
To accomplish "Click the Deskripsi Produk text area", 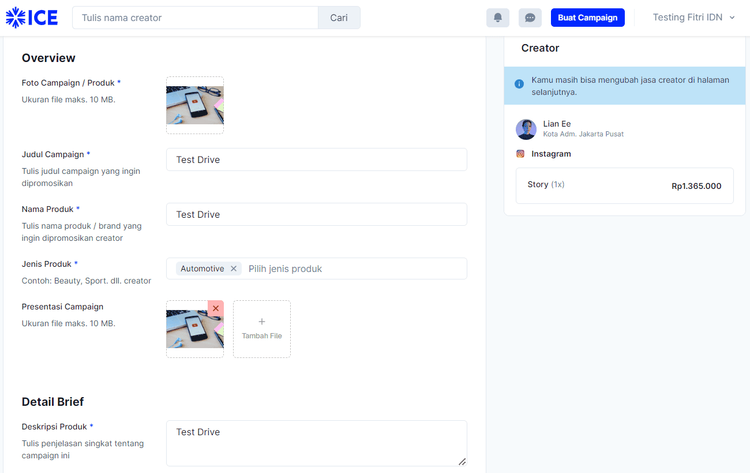I will click(316, 442).
